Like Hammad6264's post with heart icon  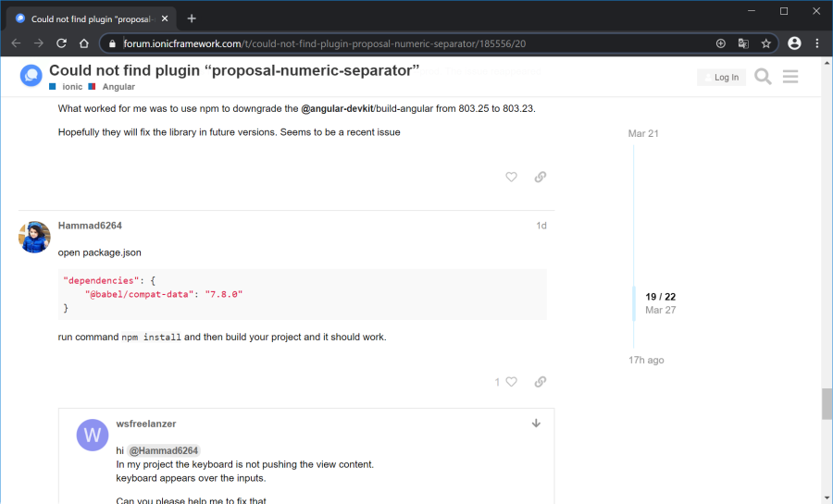tap(511, 382)
